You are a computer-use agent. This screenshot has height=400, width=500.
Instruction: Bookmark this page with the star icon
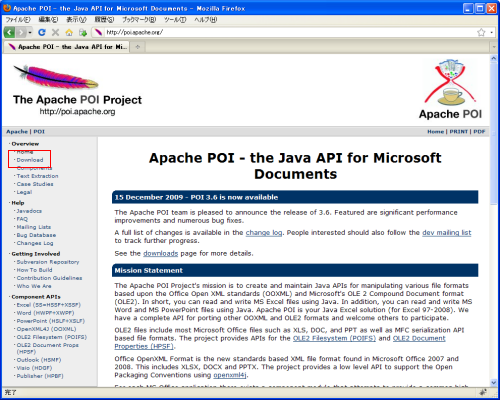(481, 32)
